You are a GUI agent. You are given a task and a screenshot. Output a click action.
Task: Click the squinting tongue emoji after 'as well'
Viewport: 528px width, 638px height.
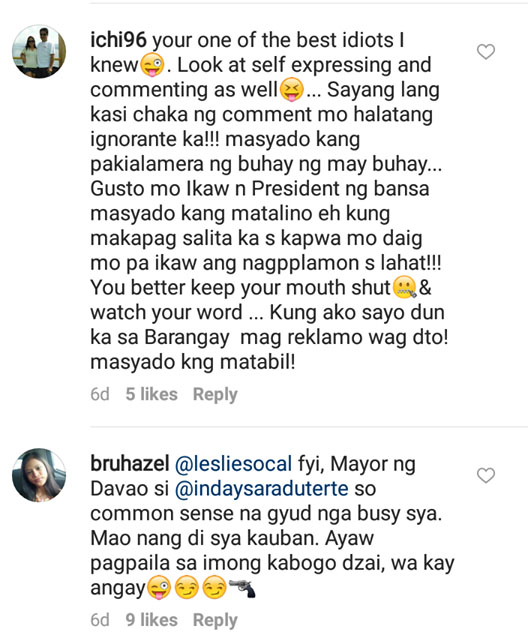pos(292,90)
